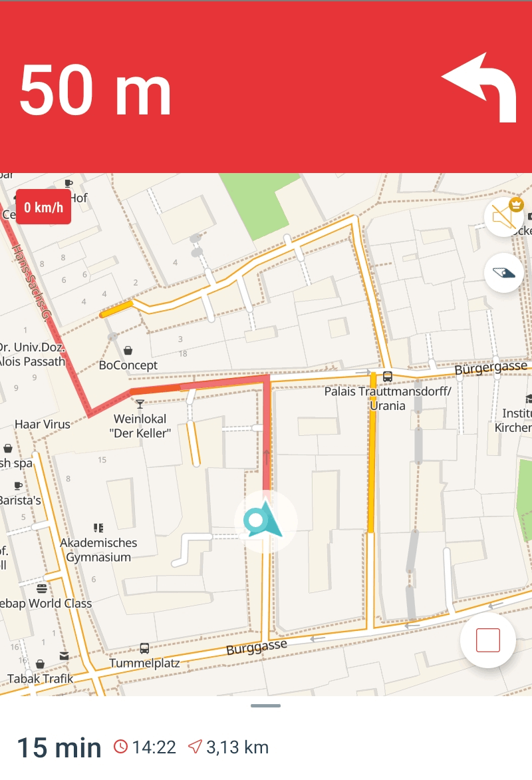The height and width of the screenshot is (780, 532).
Task: Tap the Weinlokal "Der Keller" bar icon
Action: point(140,404)
